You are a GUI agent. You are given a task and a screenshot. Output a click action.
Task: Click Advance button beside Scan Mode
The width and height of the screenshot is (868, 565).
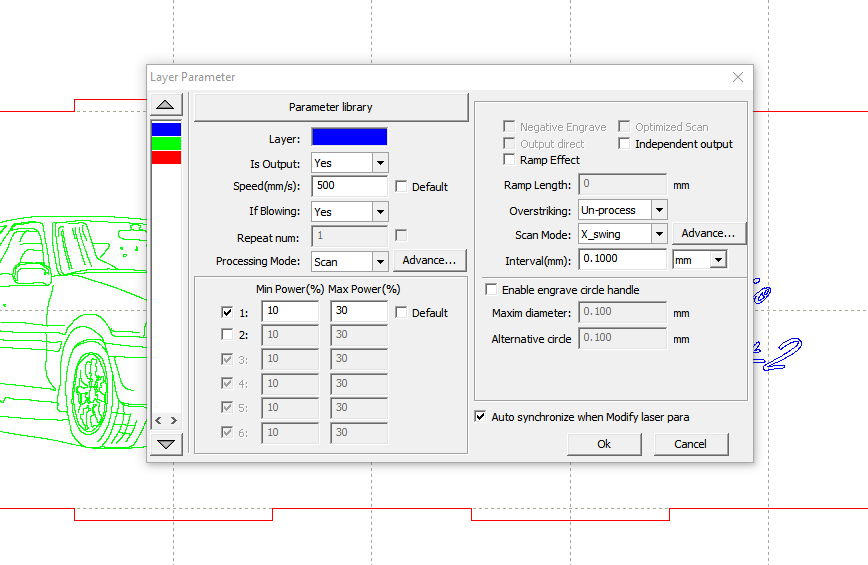[x=709, y=234]
